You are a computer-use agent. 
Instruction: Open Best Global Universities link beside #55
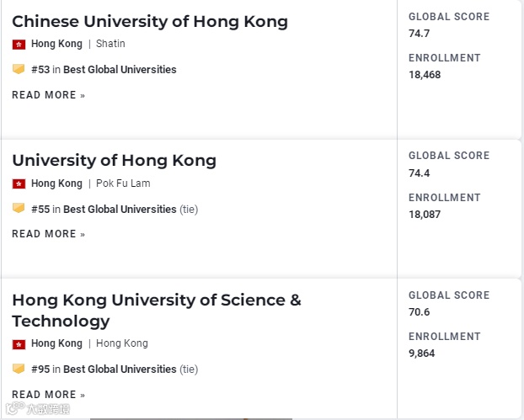120,209
